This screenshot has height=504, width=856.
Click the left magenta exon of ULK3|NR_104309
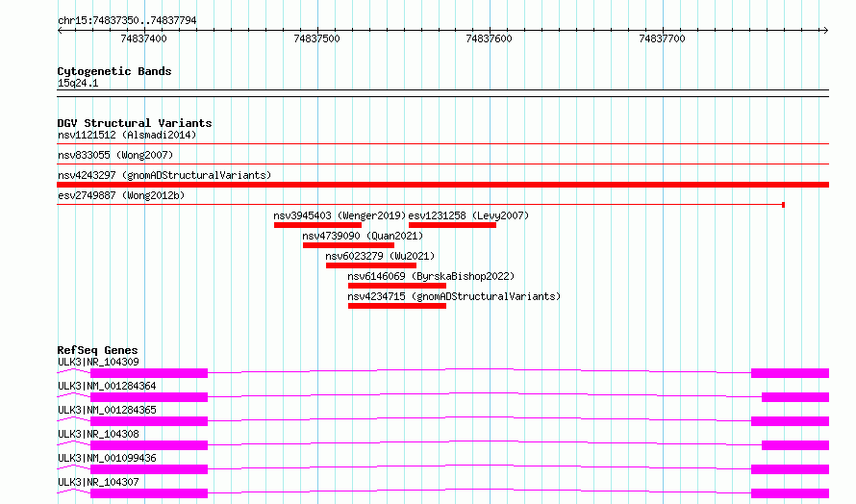point(149,373)
